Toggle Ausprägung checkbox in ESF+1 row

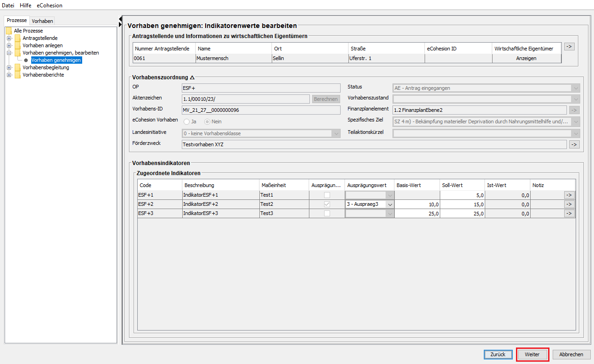(327, 195)
